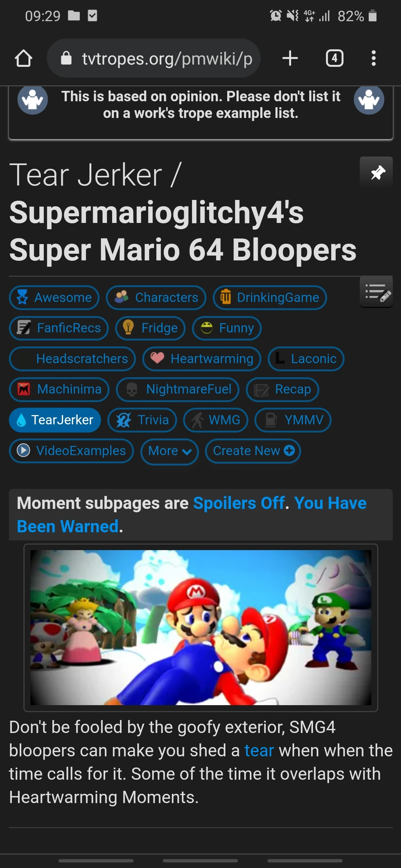Tap the browser home icon
The height and width of the screenshot is (868, 401).
click(x=23, y=58)
